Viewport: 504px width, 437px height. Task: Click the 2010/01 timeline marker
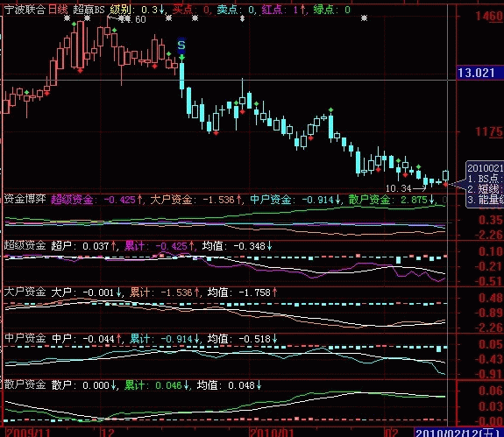point(272,433)
